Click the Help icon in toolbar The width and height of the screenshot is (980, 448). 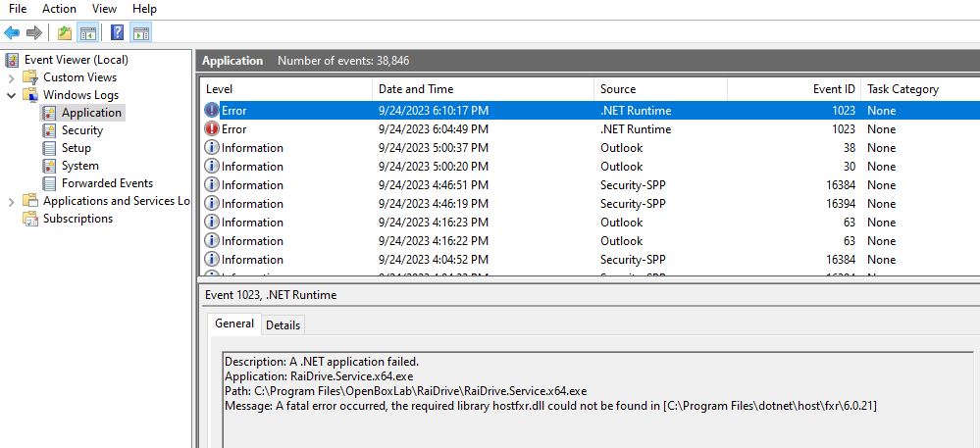pyautogui.click(x=117, y=33)
